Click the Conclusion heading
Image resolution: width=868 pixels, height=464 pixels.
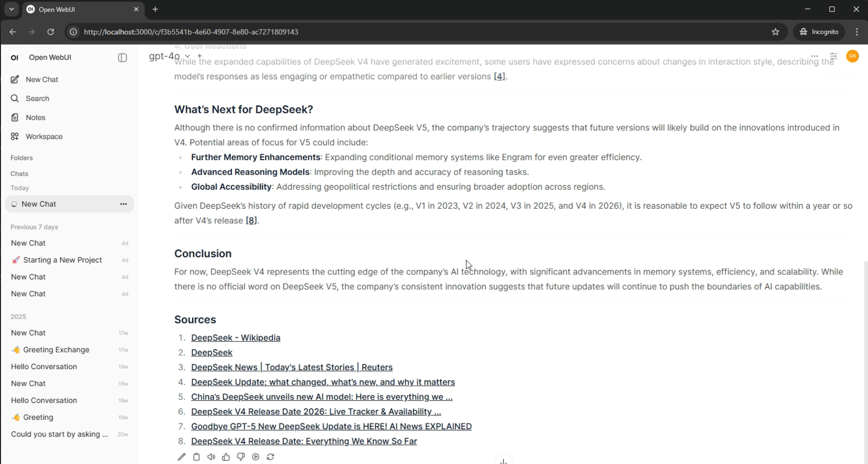coord(203,254)
